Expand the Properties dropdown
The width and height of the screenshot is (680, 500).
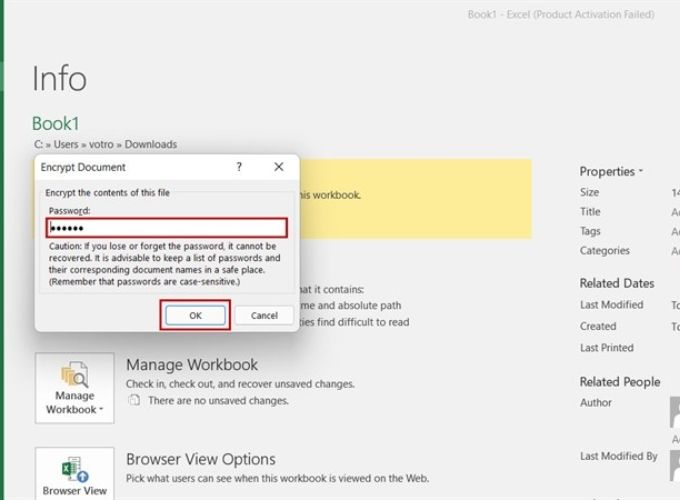[611, 172]
